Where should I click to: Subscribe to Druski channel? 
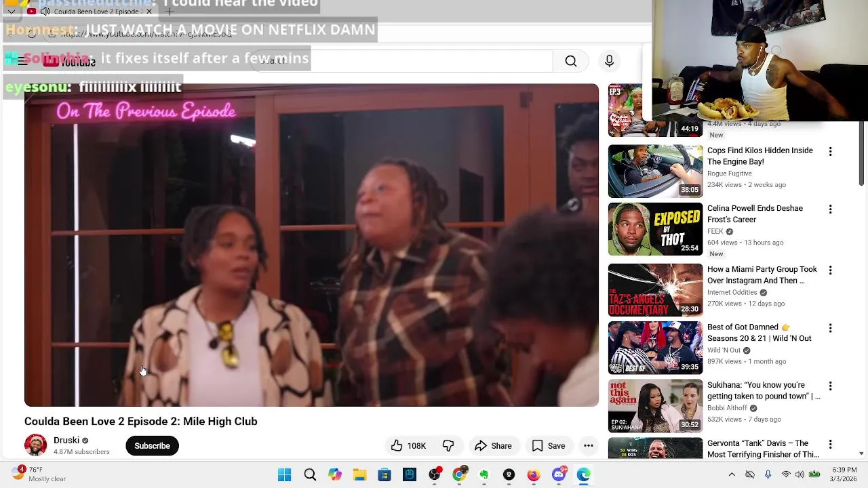click(152, 446)
